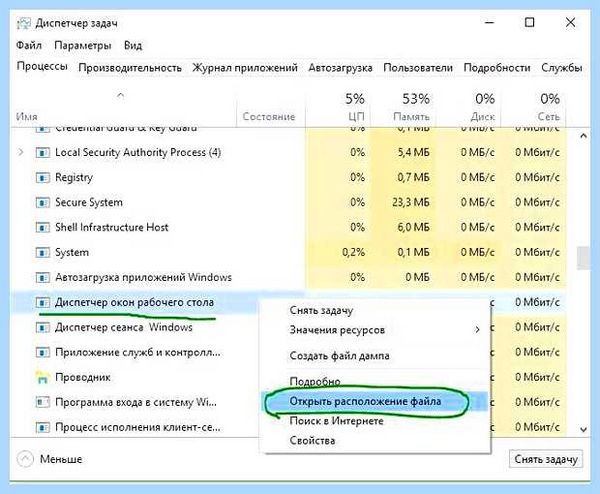
Task: Click the Registry process icon
Action: (x=42, y=178)
